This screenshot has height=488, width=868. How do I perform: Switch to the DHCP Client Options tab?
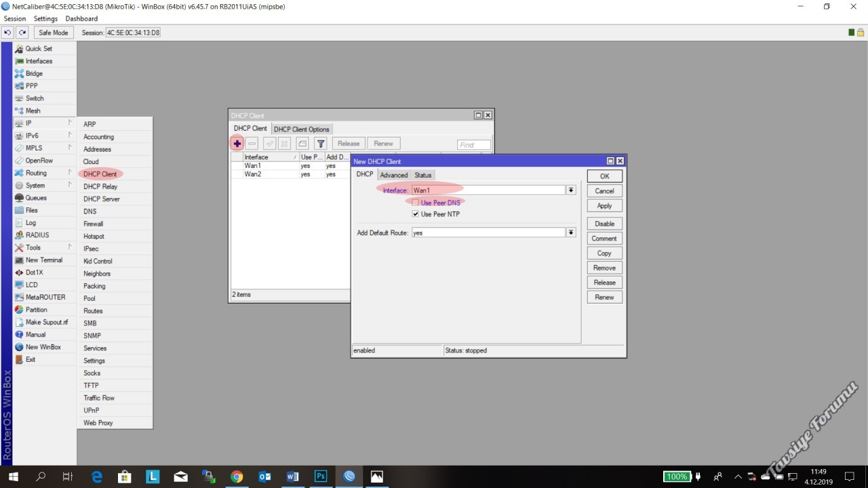pos(302,129)
